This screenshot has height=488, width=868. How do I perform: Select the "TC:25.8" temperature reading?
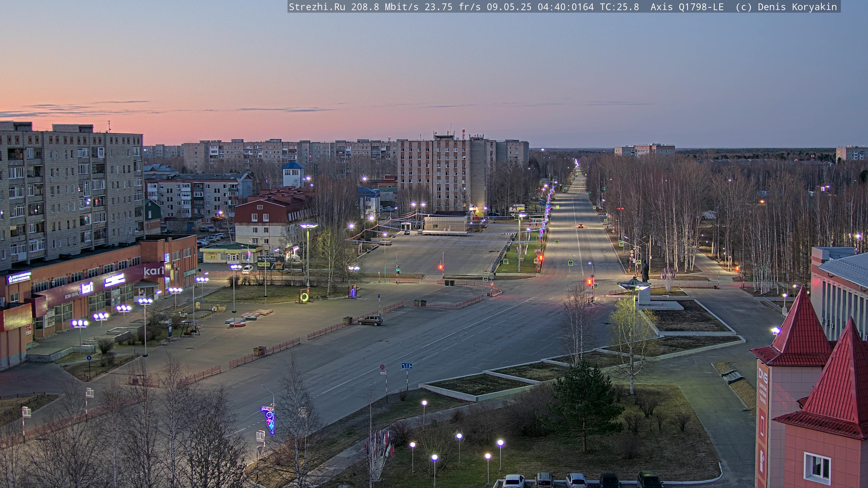(619, 7)
